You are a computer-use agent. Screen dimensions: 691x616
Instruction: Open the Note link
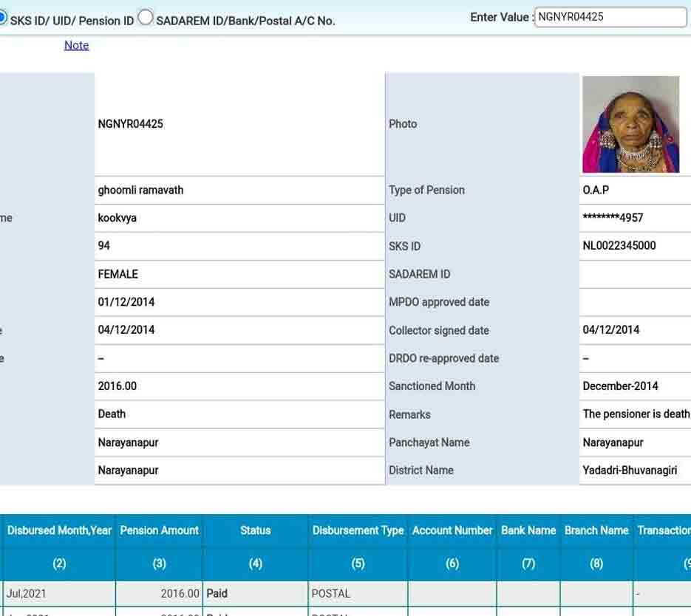pos(76,45)
